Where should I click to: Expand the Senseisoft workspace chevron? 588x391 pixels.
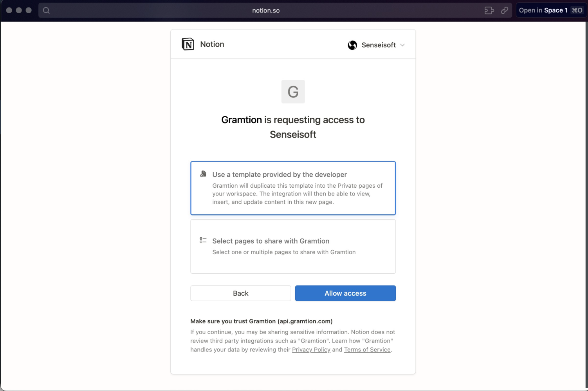(402, 45)
